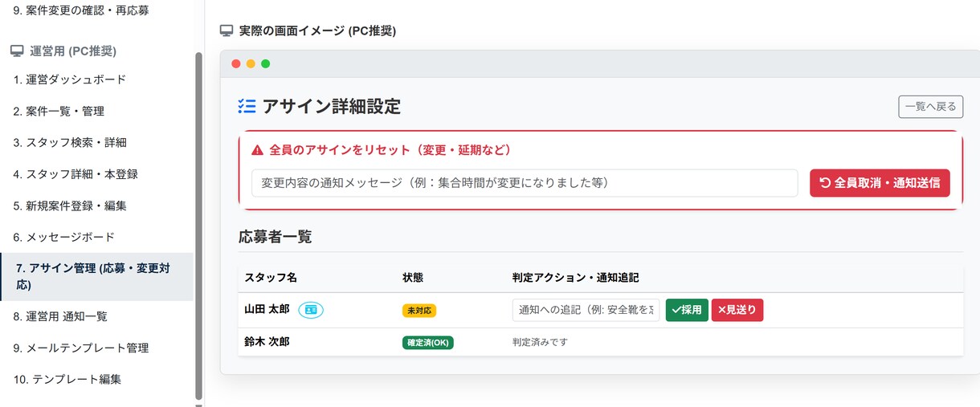The width and height of the screenshot is (980, 407).
Task: Click the warning triangle icon in the reset box
Action: [x=258, y=150]
